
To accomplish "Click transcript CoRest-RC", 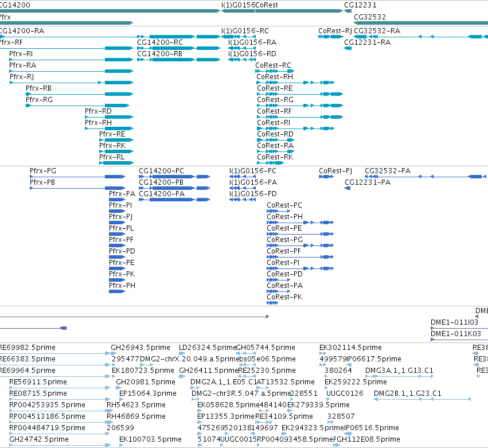I will pyautogui.click(x=275, y=71).
